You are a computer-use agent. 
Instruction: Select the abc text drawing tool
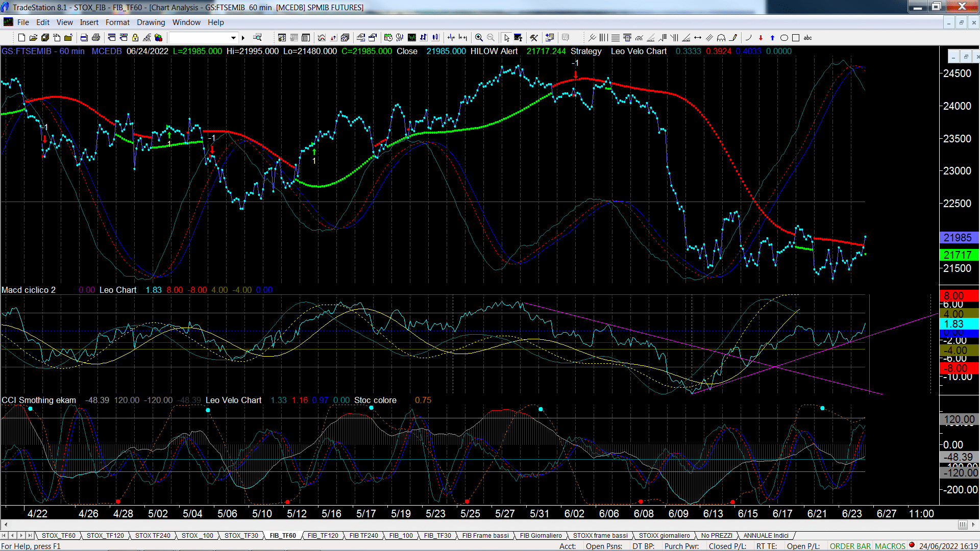pos(807,38)
